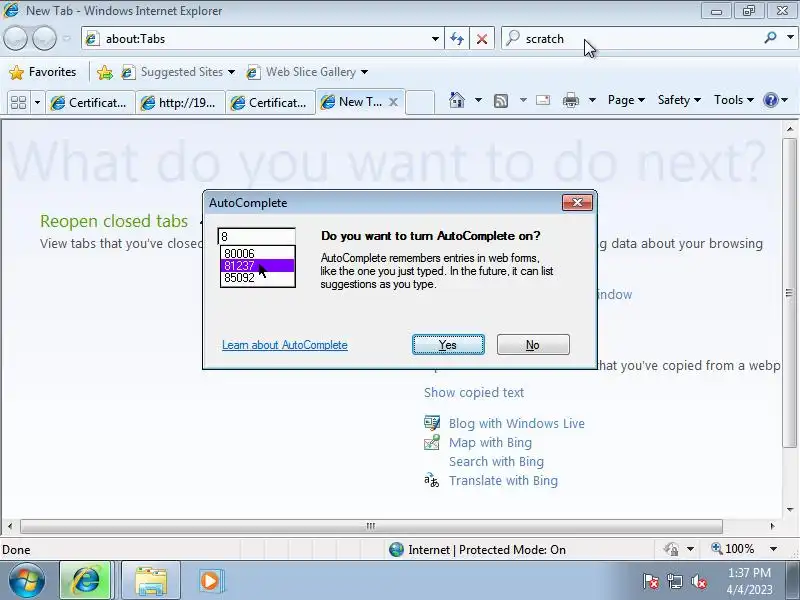Click the search box containing scratch
This screenshot has width=800, height=600.
[x=632, y=39]
